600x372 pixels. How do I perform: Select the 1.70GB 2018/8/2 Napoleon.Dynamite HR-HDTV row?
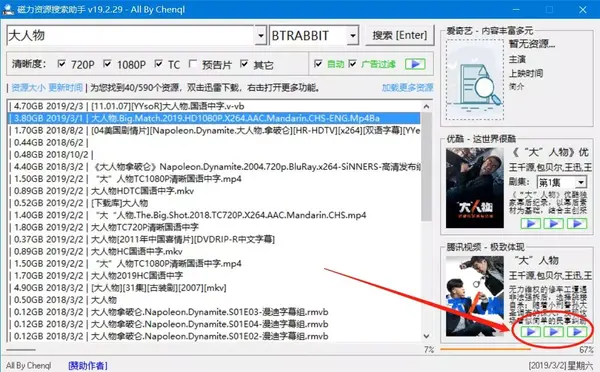(x=214, y=131)
